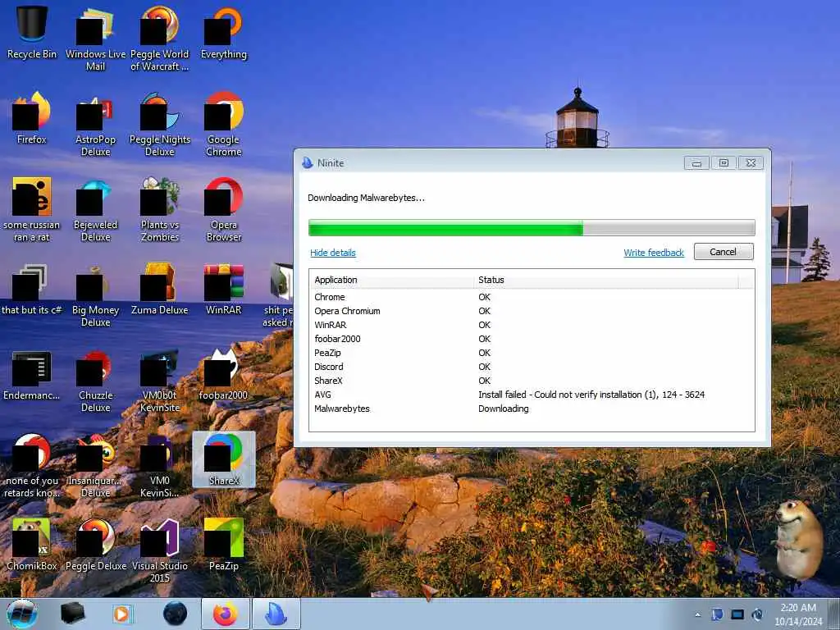Image resolution: width=840 pixels, height=630 pixels.
Task: Select Zuma Deluxe desktop icon
Action: tap(160, 290)
